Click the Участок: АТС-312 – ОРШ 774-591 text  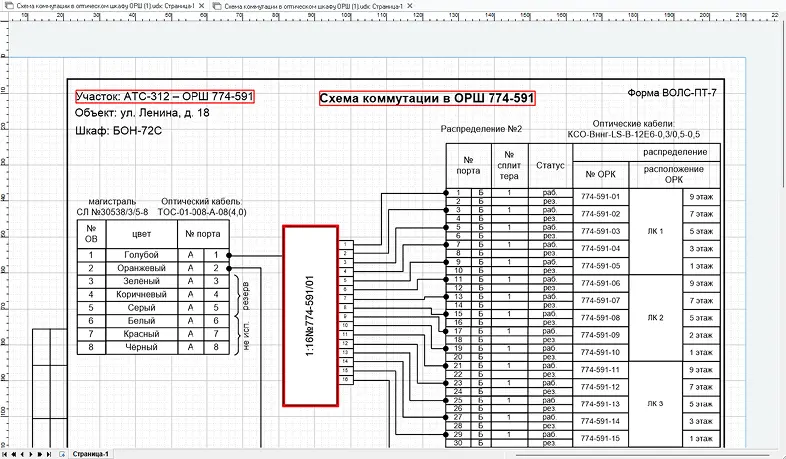(165, 97)
